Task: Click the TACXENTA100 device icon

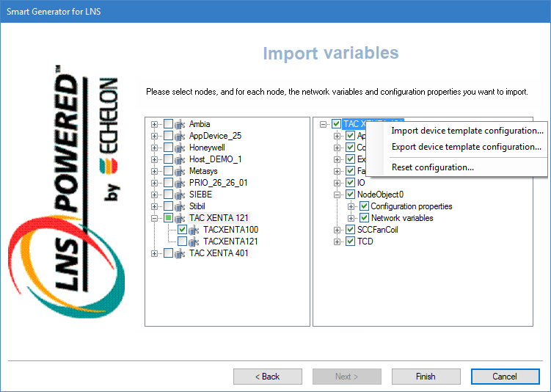Action: (x=194, y=230)
